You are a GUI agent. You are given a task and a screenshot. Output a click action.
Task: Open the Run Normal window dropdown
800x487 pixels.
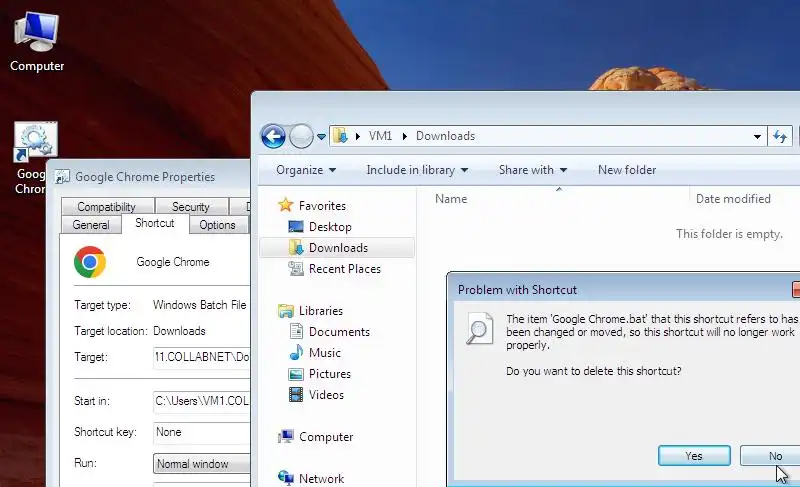(x=202, y=464)
